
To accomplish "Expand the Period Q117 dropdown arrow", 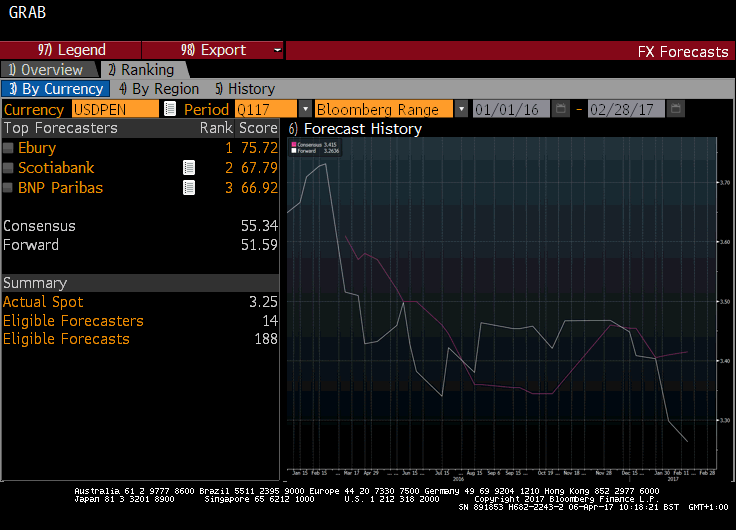I will (305, 109).
